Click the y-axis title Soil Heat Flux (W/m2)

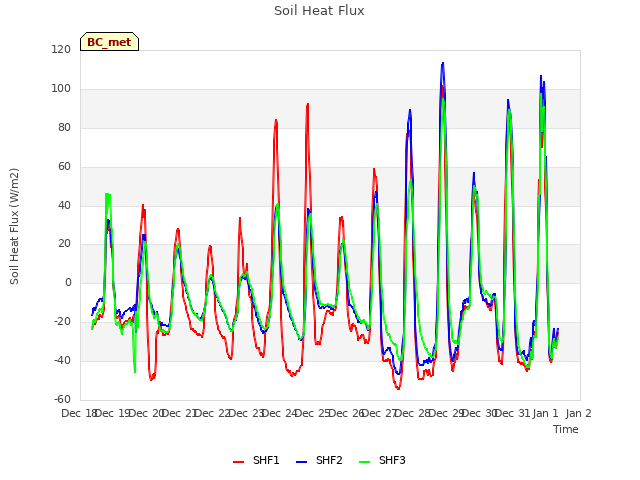[x=14, y=226]
